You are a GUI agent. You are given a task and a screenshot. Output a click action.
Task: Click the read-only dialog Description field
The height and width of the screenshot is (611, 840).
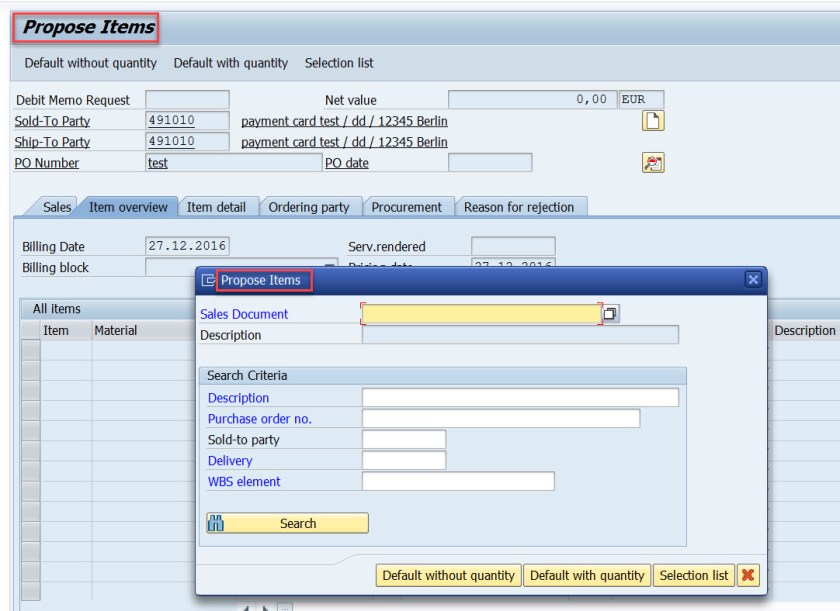click(520, 335)
